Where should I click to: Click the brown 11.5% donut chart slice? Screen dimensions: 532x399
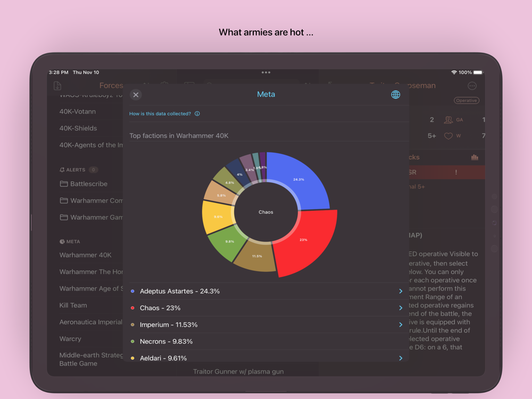256,257
